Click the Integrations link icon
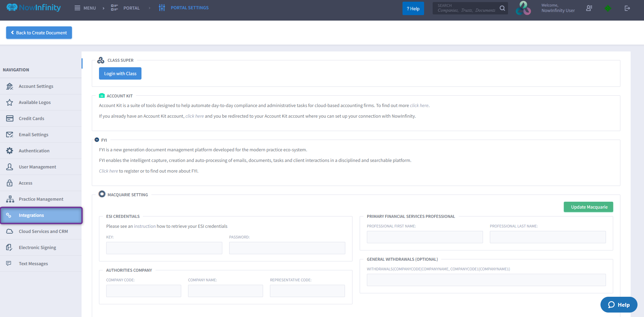 pos(9,215)
